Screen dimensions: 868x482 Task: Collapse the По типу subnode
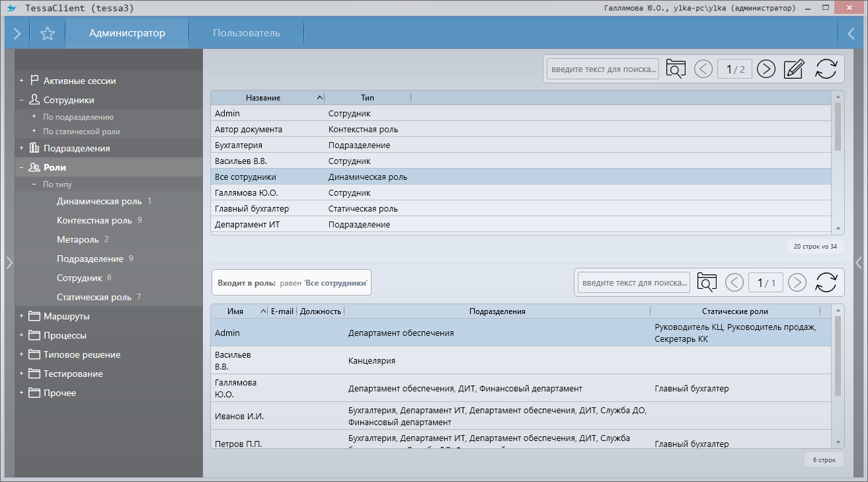click(34, 185)
